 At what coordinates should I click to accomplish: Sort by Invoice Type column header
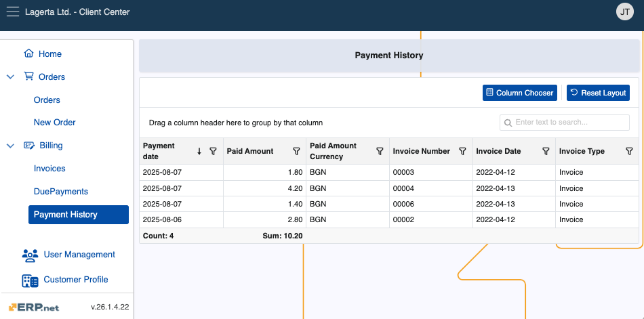pyautogui.click(x=582, y=151)
